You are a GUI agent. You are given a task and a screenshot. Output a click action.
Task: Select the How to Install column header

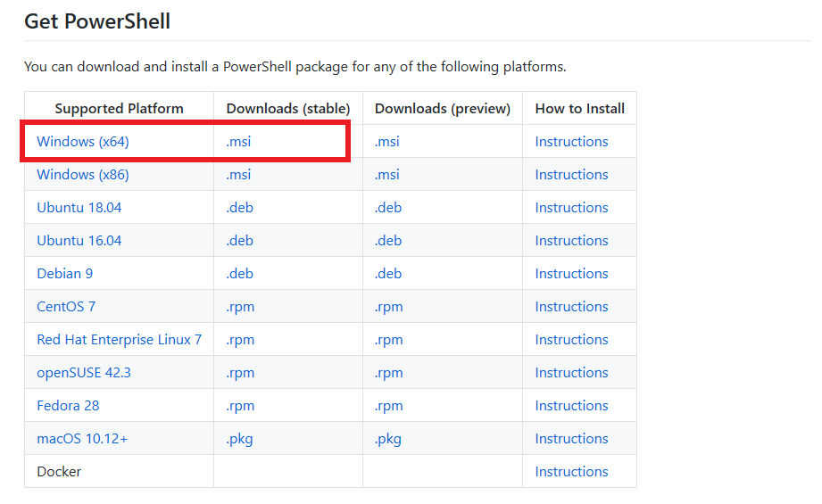pos(580,109)
